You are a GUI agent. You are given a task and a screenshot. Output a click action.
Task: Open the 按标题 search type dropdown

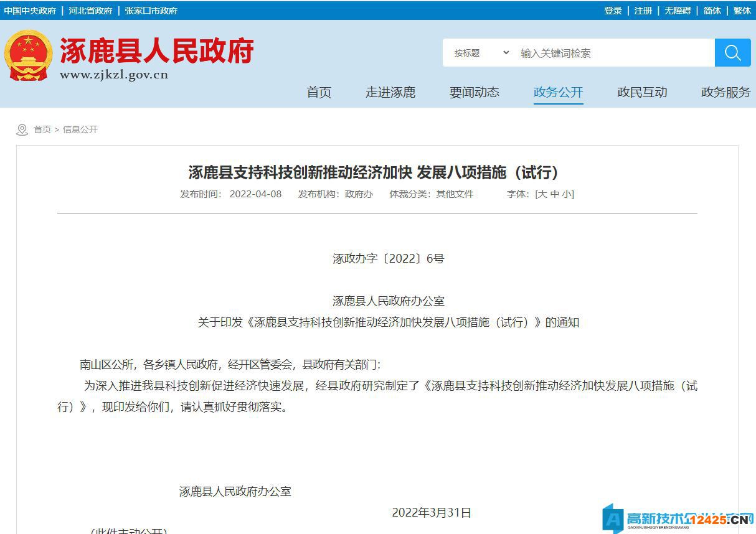[480, 53]
